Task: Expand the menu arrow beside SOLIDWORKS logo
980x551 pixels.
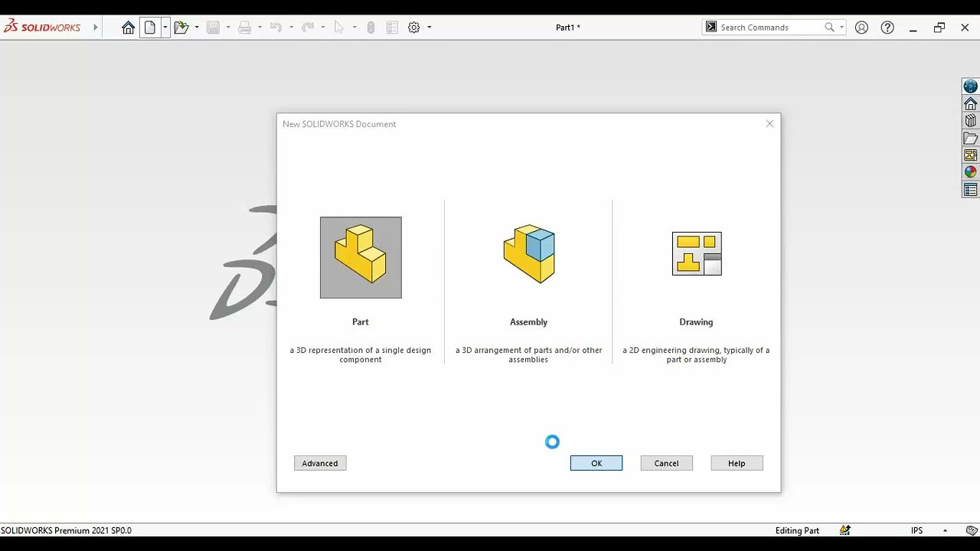Action: (96, 28)
